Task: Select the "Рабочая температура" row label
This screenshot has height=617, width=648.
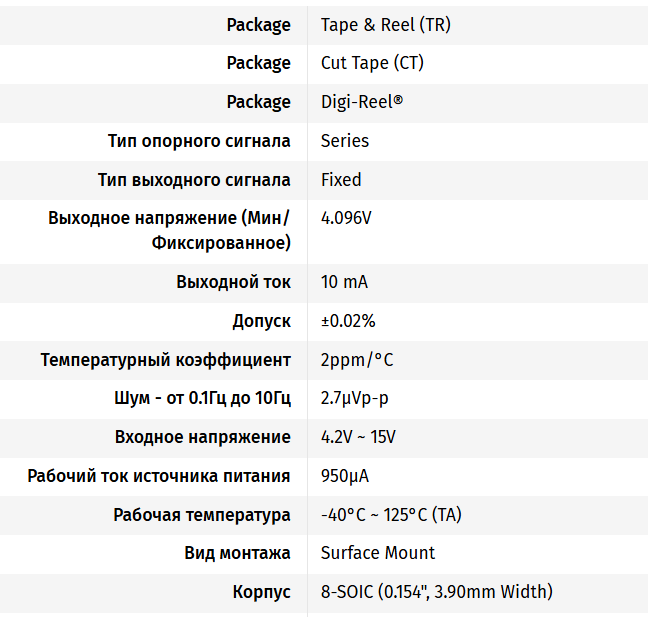Action: click(x=202, y=515)
